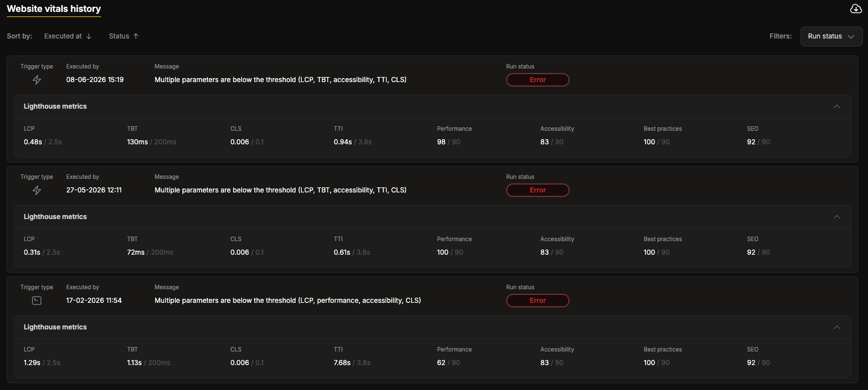868x390 pixels.
Task: Collapse Lighthouse metrics for 08-06-2026 run
Action: 837,106
